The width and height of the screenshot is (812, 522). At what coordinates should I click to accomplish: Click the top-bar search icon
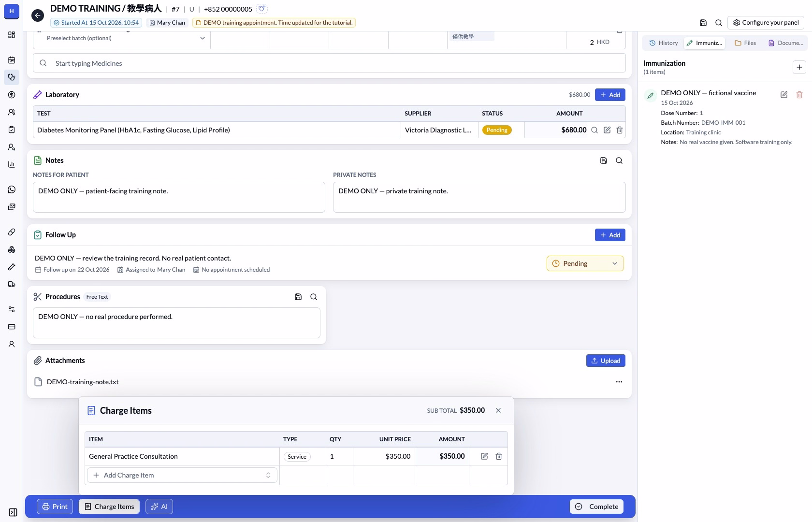(x=719, y=23)
